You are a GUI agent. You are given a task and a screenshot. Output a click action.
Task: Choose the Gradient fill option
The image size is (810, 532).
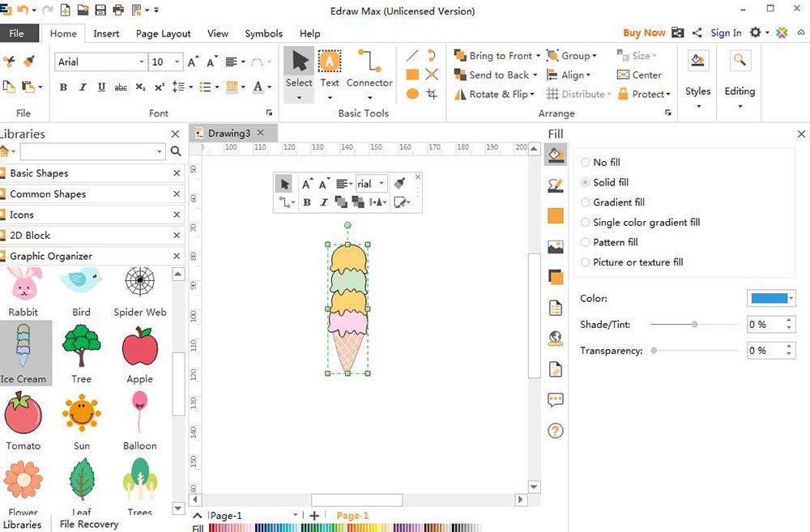586,202
